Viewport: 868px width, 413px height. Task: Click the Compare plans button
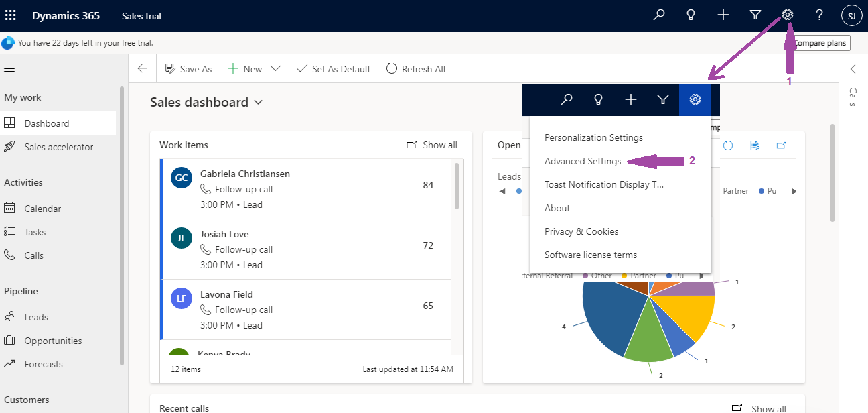pyautogui.click(x=820, y=43)
